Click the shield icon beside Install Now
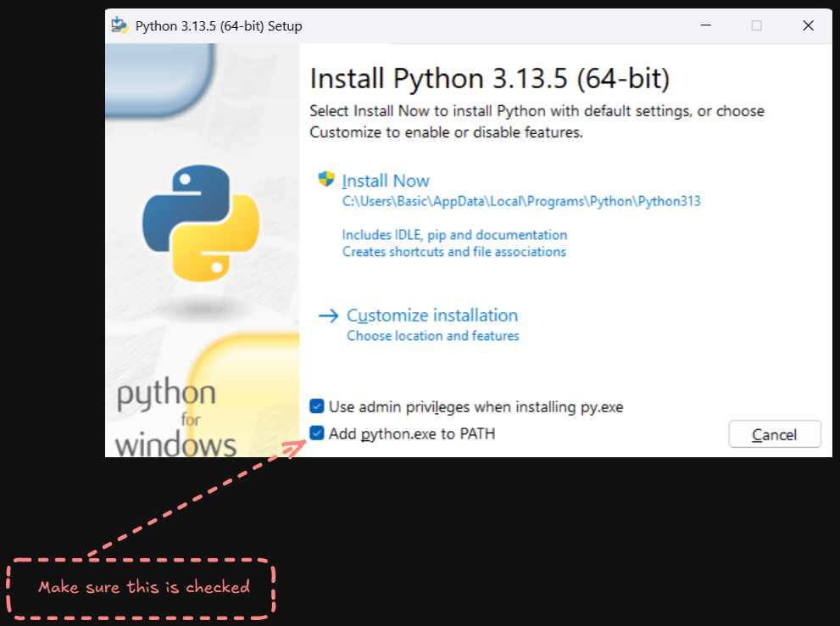The width and height of the screenshot is (840, 626). tap(326, 179)
